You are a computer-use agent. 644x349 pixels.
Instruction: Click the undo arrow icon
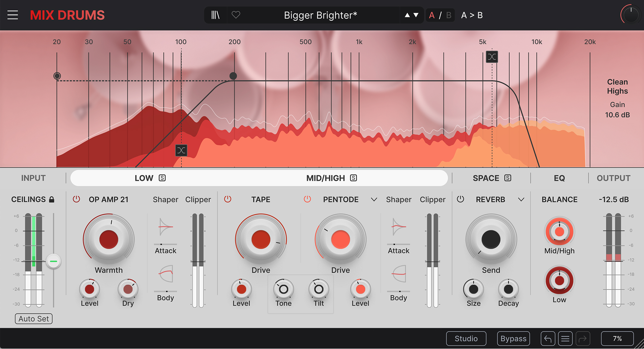pyautogui.click(x=547, y=339)
